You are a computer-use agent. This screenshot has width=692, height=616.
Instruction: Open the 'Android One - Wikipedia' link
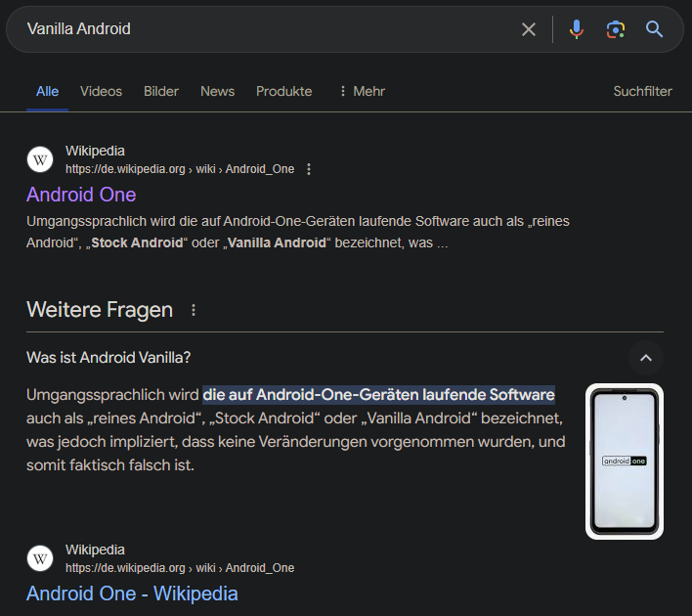point(132,594)
